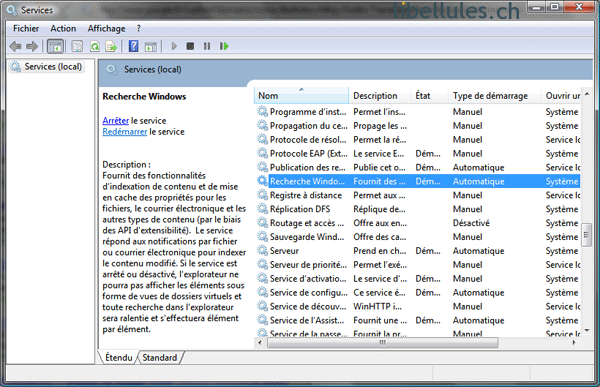Export the list using the toolbar icon

(111, 46)
